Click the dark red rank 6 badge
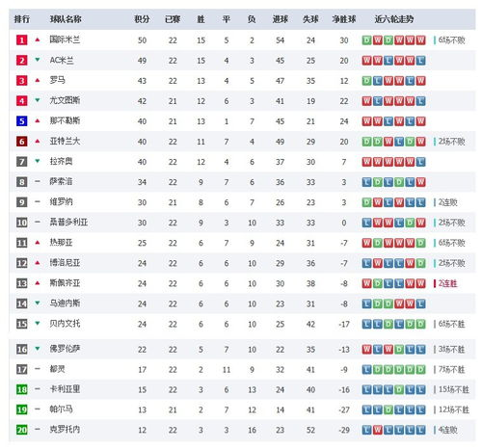This screenshot has width=482, height=448. coord(21,142)
